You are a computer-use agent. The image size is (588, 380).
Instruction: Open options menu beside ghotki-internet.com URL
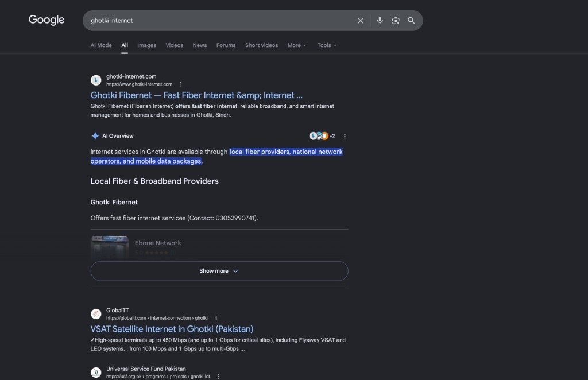[181, 84]
